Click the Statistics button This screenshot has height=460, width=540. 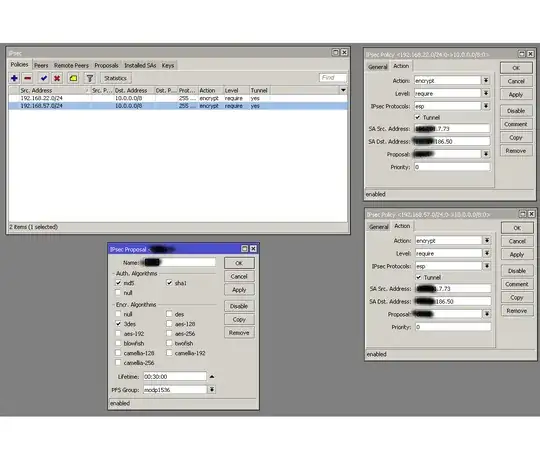coord(116,78)
